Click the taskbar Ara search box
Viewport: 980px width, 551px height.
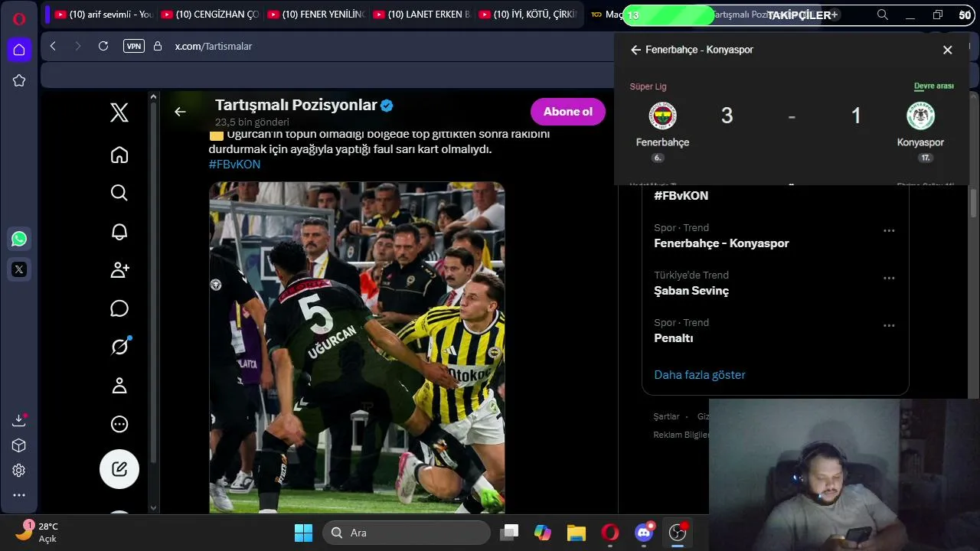pos(406,533)
